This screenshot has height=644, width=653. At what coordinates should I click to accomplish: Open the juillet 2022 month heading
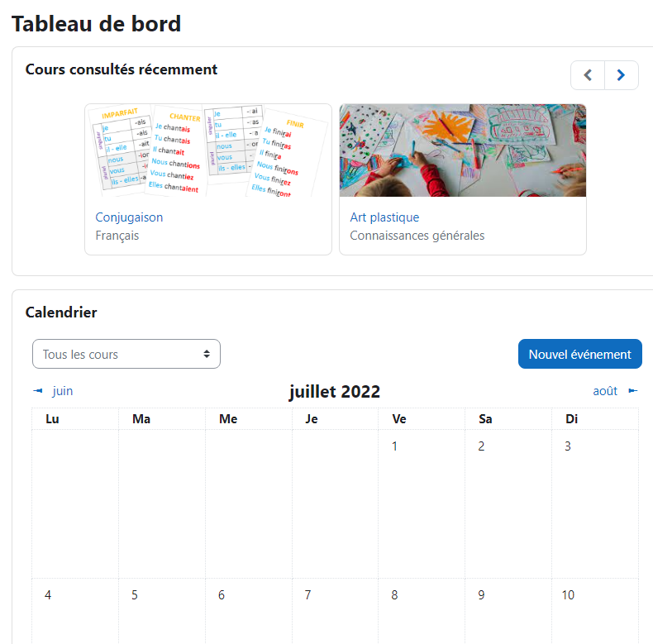click(335, 392)
